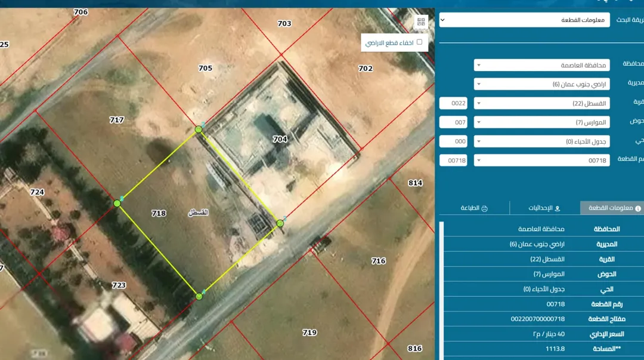Select the bottom green vertex of parcel 718

(x=199, y=296)
